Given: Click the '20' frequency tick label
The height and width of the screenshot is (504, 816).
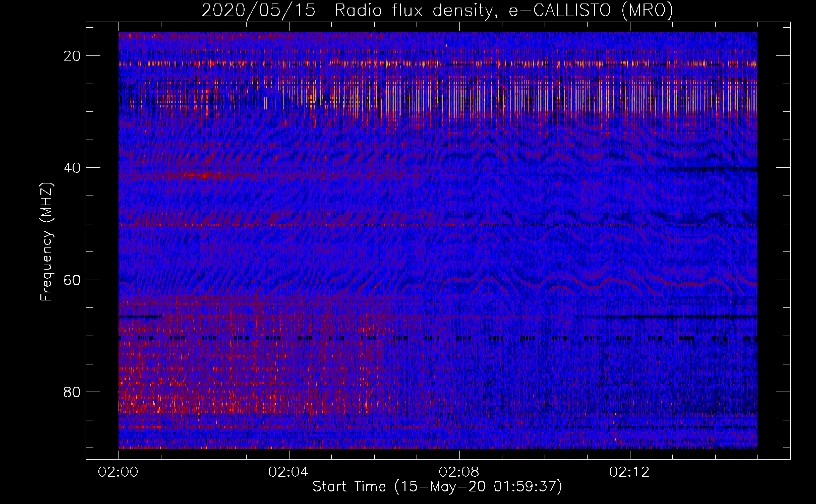Looking at the screenshot, I should tap(73, 56).
